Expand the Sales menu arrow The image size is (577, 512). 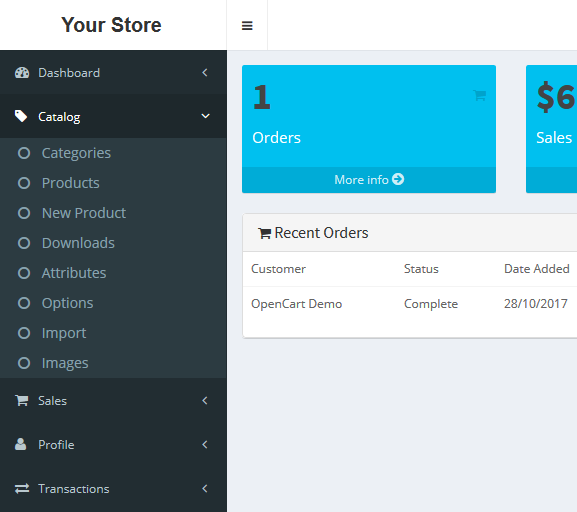click(x=205, y=400)
